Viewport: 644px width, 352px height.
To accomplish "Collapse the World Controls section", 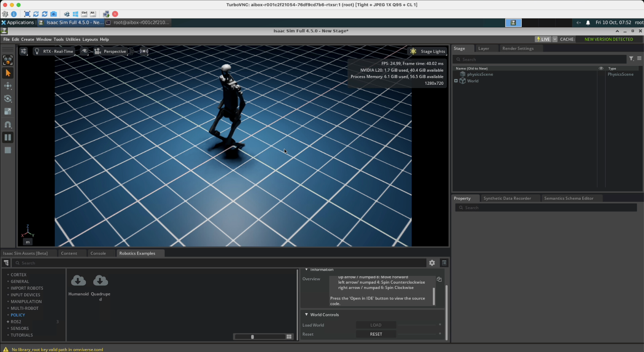I will pos(306,314).
